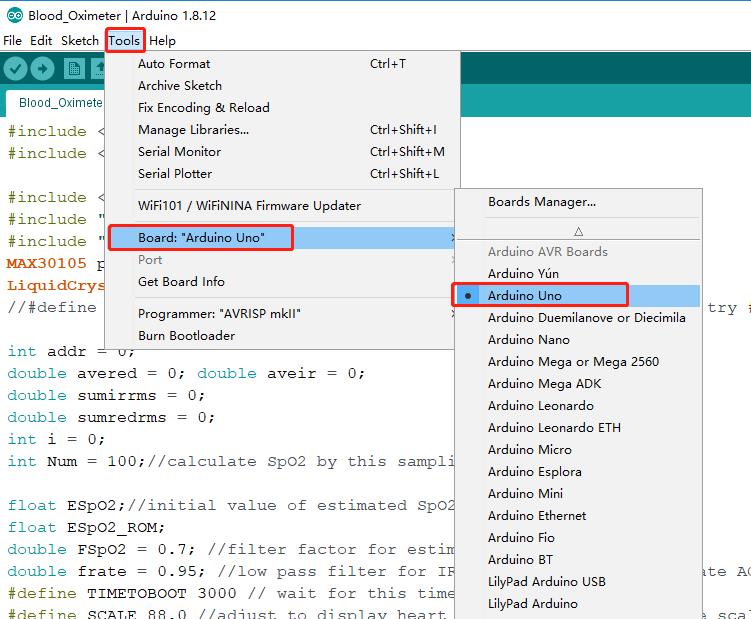
Task: Click the scroll-up triangle in boards list
Action: pos(578,231)
